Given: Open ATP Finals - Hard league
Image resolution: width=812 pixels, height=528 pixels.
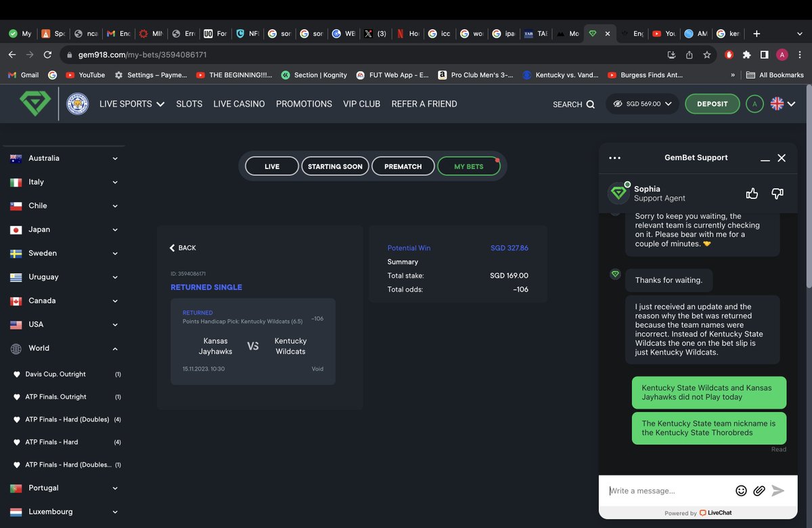Looking at the screenshot, I should (x=51, y=442).
